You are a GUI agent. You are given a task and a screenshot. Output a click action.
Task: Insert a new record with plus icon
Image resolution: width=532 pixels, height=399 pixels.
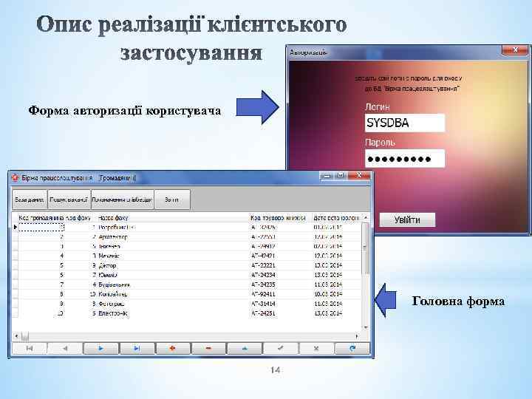point(173,348)
